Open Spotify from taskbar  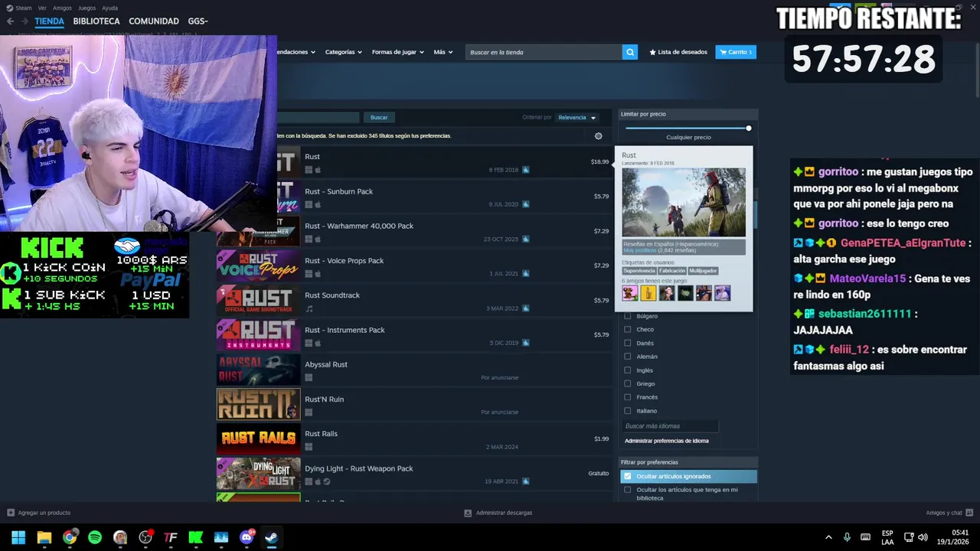tap(95, 537)
